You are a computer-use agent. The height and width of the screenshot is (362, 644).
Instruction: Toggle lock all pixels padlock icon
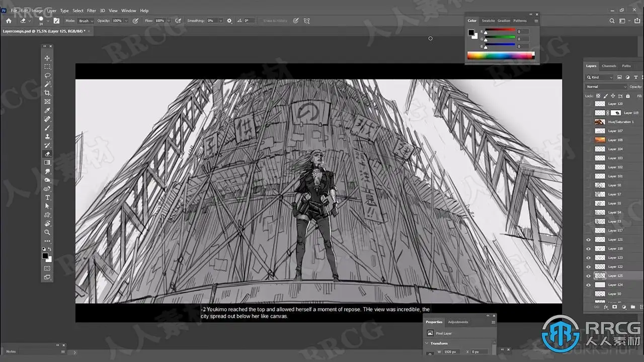[629, 96]
